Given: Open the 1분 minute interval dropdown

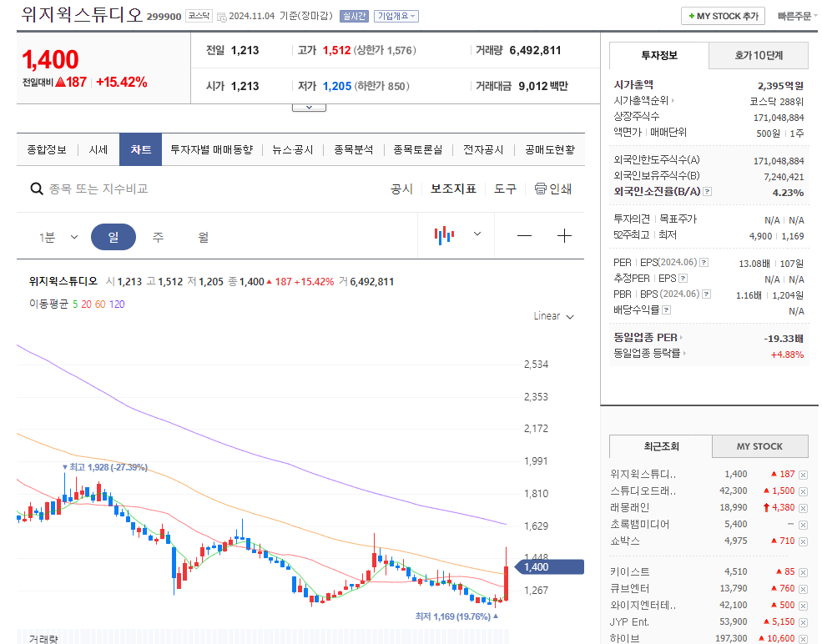Looking at the screenshot, I should [x=58, y=238].
